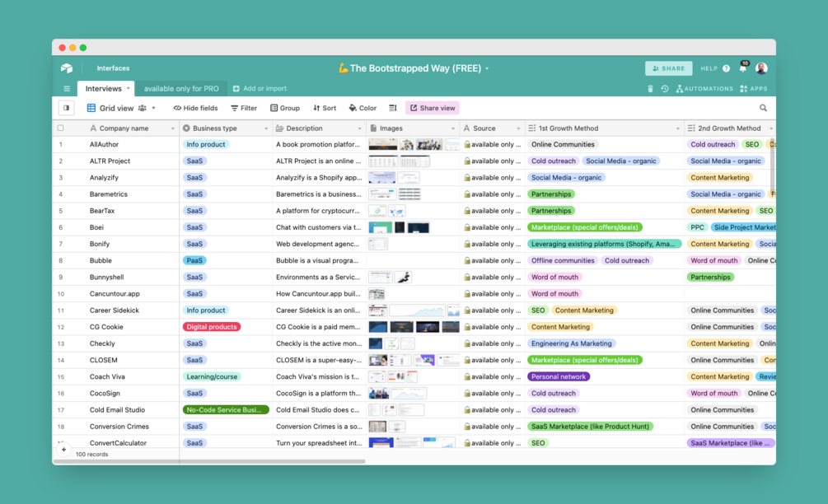Open the first AllAuthor image thumbnail

pos(383,144)
